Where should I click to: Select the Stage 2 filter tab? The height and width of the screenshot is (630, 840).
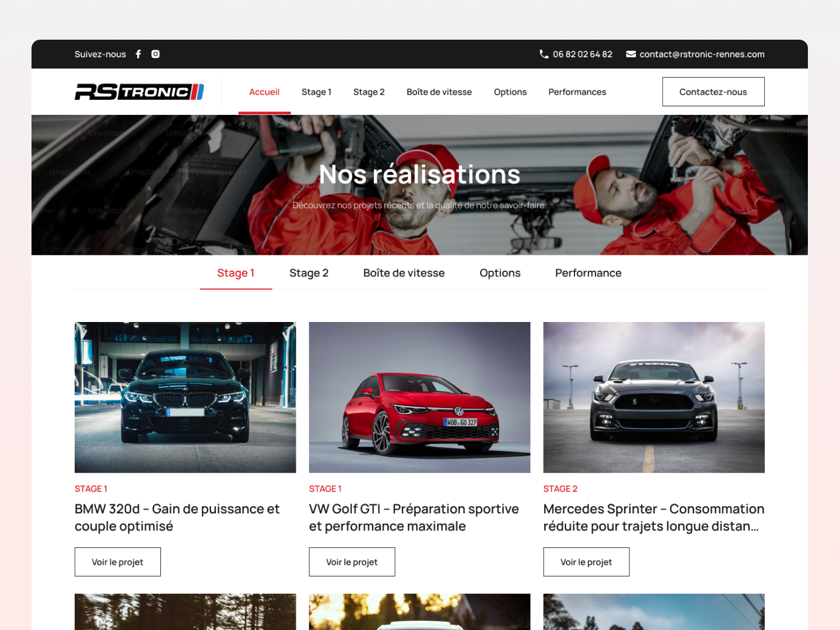coord(309,273)
